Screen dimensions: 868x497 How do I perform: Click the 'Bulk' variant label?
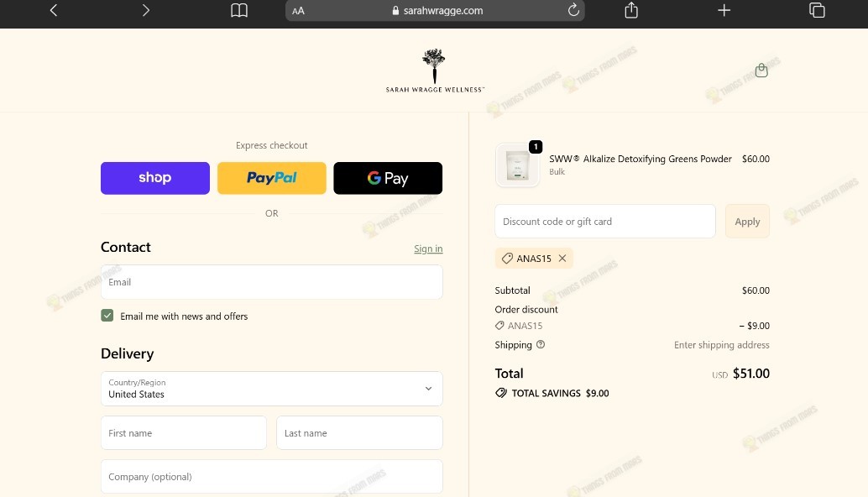557,171
